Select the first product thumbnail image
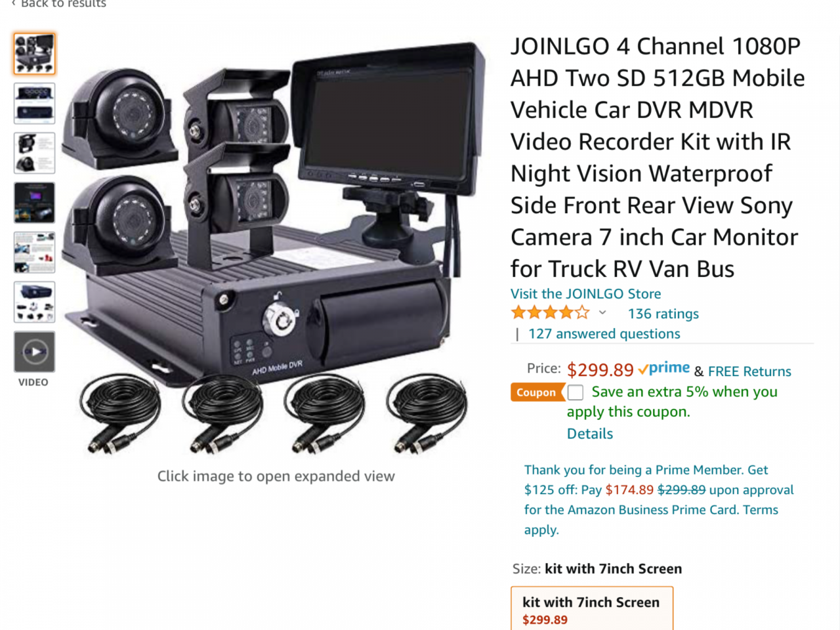Viewport: 840px width, 630px height. [34, 54]
